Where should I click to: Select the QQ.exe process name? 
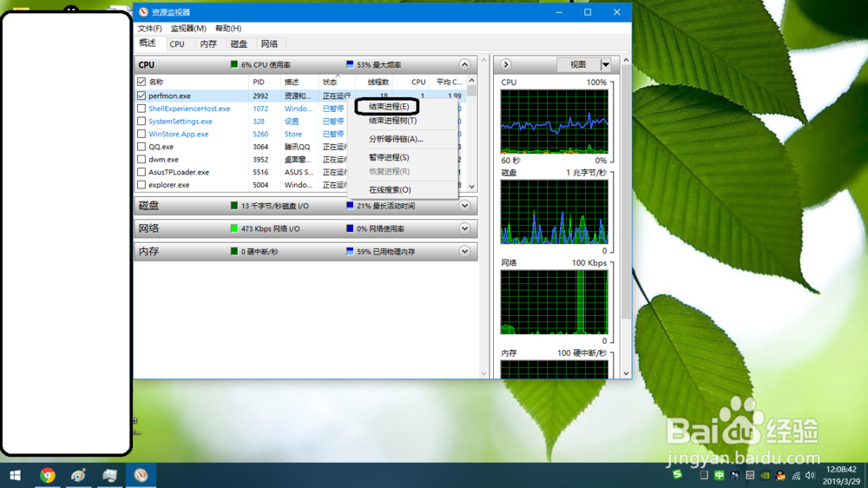pos(161,147)
